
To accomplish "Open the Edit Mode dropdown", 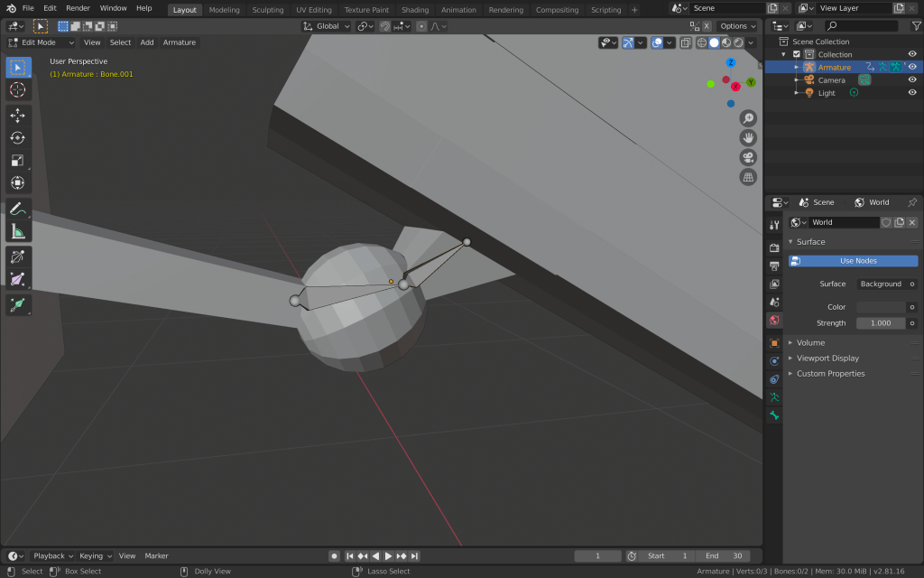I will pyautogui.click(x=42, y=42).
